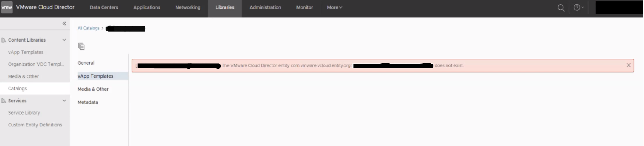Go to Data Centers tab
The image size is (644, 146).
[x=104, y=7]
